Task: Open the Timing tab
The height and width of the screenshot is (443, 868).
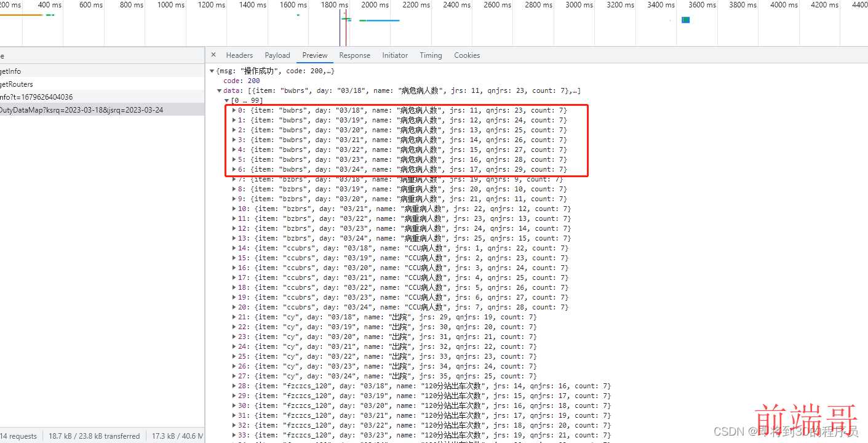Action: click(431, 55)
